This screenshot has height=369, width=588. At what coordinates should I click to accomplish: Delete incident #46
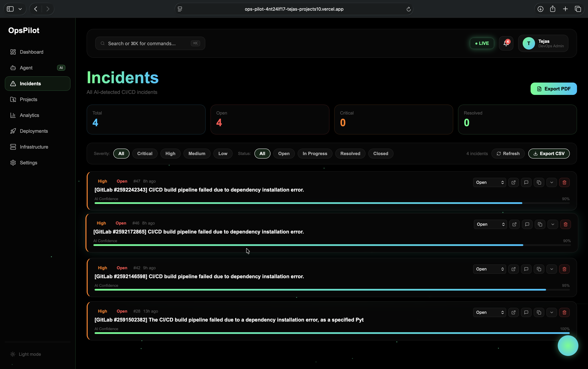(x=565, y=224)
